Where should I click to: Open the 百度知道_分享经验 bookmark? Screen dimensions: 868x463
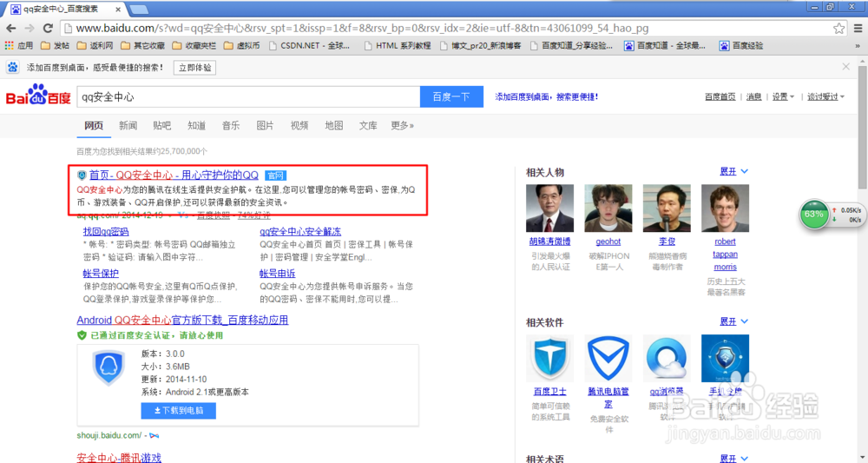pyautogui.click(x=571, y=45)
